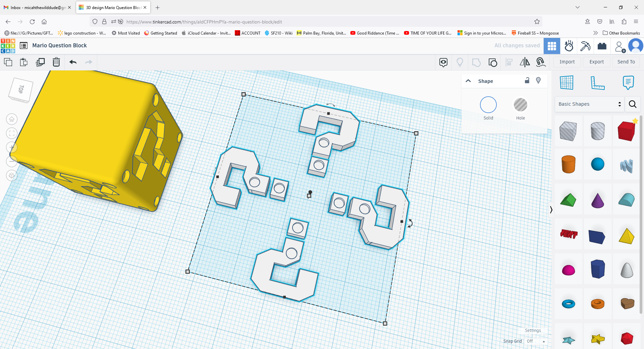644x349 pixels.
Task: Click the Duplicate and repeat icon
Action: point(40,62)
